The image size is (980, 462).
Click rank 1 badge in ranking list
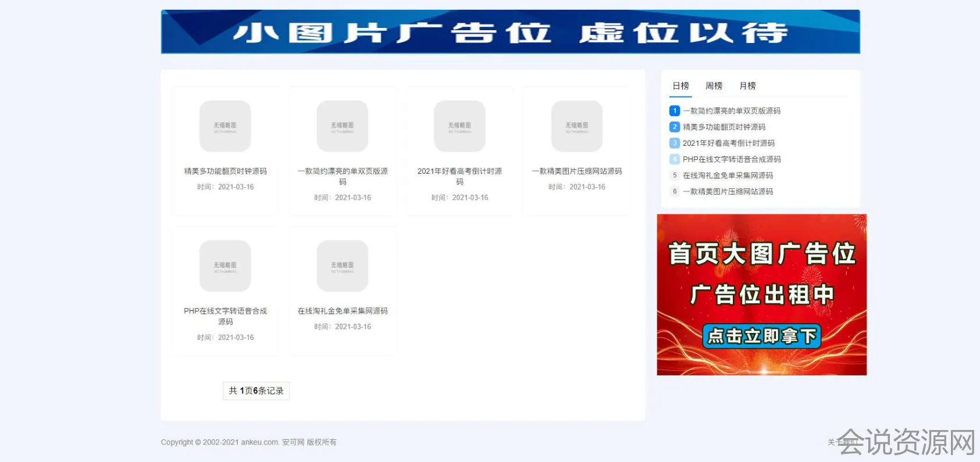pos(675,110)
